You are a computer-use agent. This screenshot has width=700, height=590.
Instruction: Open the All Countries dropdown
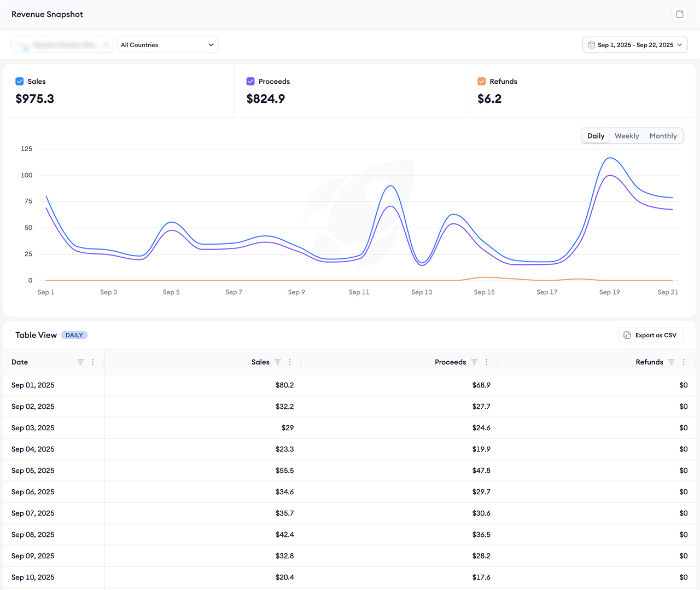(x=167, y=45)
